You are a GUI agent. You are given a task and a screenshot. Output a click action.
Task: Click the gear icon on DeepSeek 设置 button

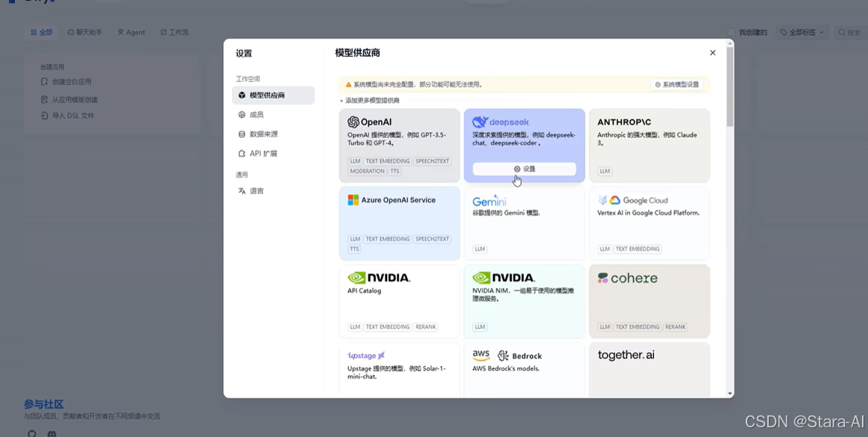[x=517, y=169]
